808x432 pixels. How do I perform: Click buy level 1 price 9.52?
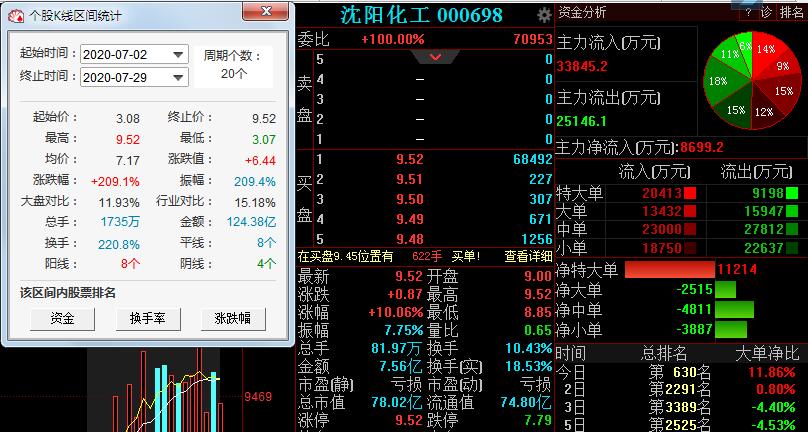[x=410, y=159]
